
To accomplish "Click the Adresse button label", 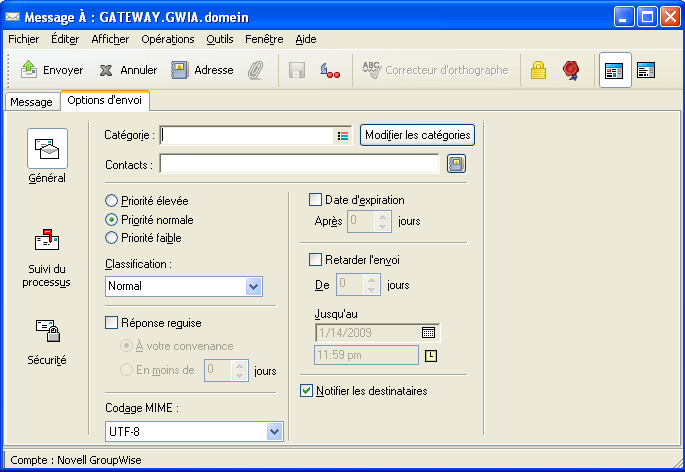I will click(214, 70).
